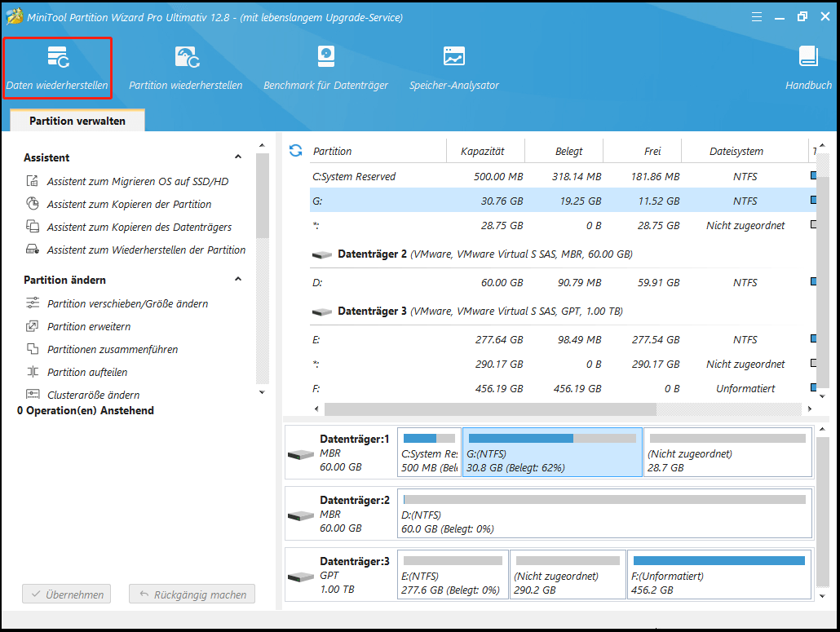Select F:(Unformatiert) block in disk map
Image resolution: width=840 pixels, height=632 pixels.
click(719, 575)
